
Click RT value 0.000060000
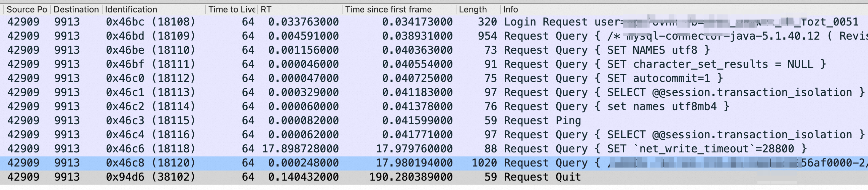(303, 107)
